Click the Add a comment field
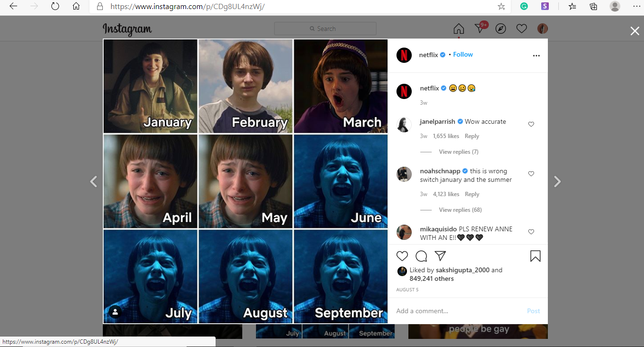The image size is (644, 347). click(457, 311)
